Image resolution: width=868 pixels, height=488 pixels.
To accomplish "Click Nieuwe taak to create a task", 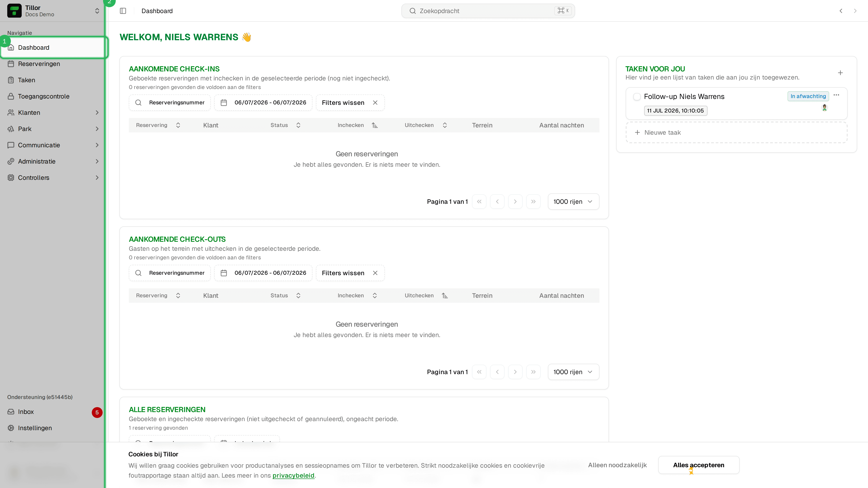I will (737, 133).
